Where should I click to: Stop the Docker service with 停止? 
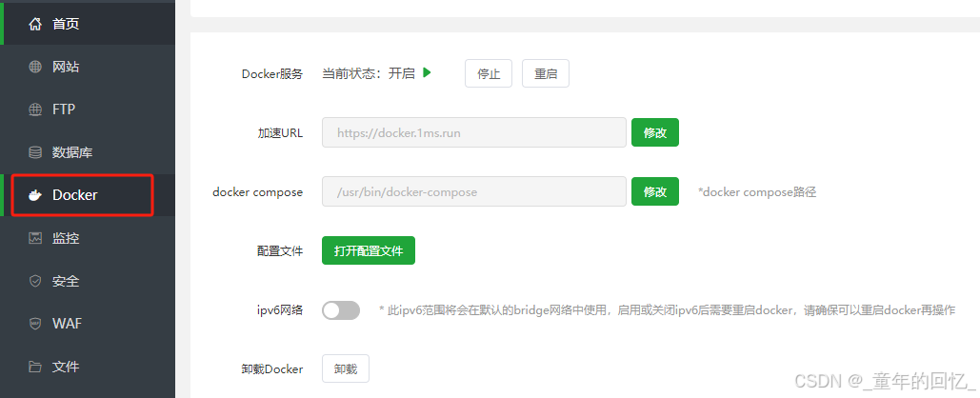pyautogui.click(x=489, y=73)
